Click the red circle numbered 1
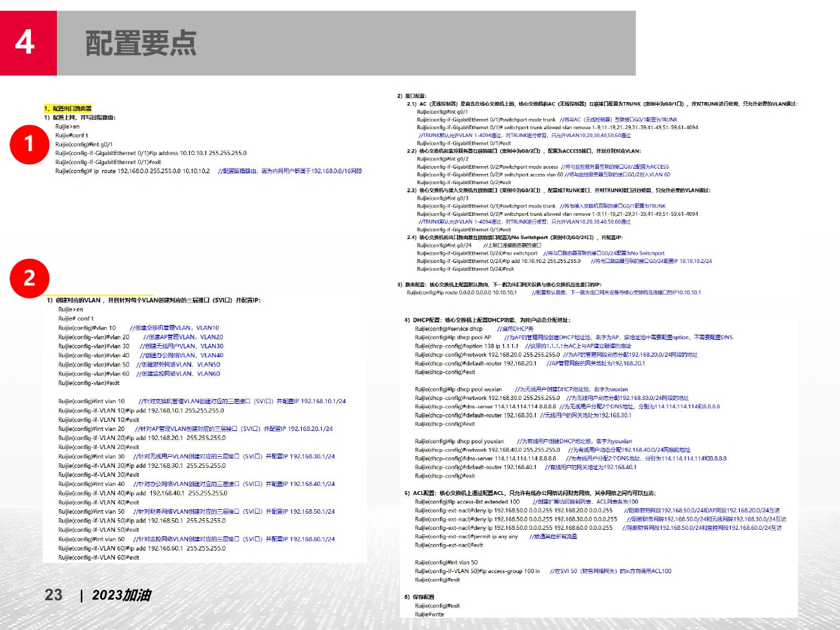 click(x=29, y=145)
